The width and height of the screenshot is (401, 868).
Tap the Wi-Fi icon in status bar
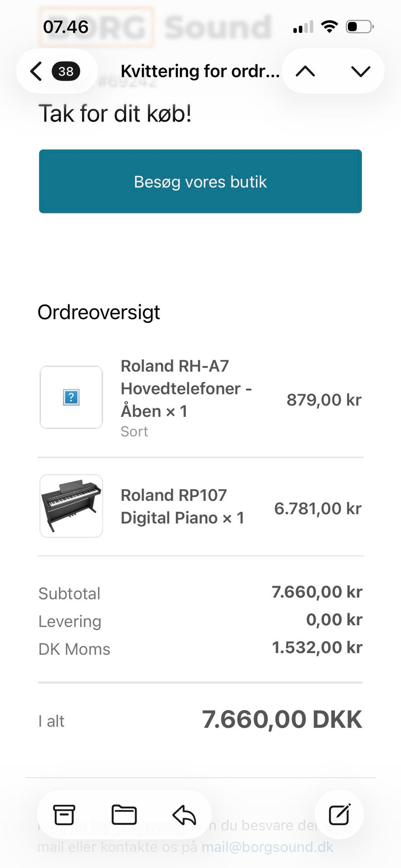[330, 27]
